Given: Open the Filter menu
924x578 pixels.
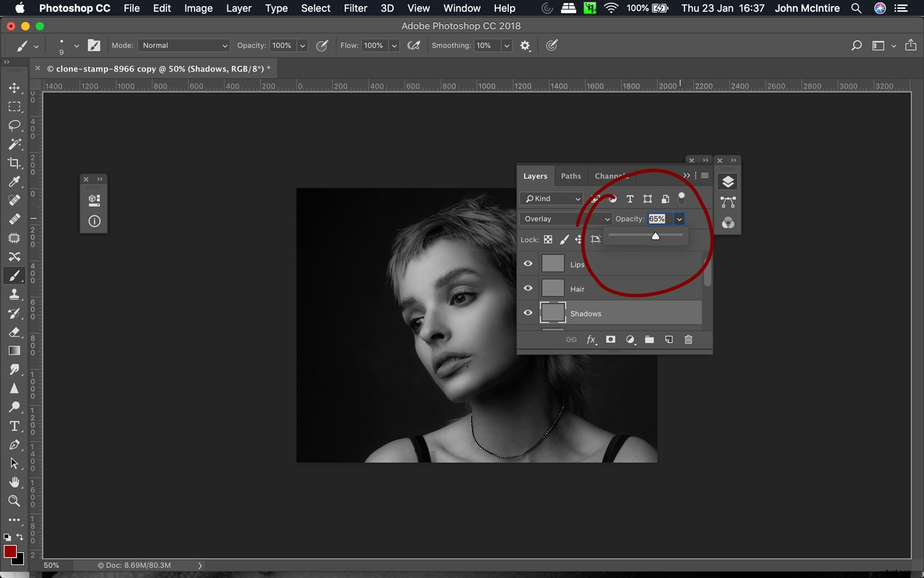Looking at the screenshot, I should (355, 8).
